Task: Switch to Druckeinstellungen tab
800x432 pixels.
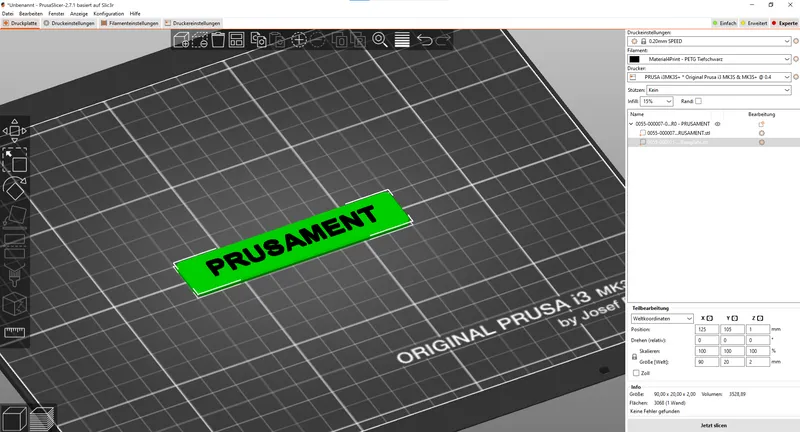Action: click(69, 23)
